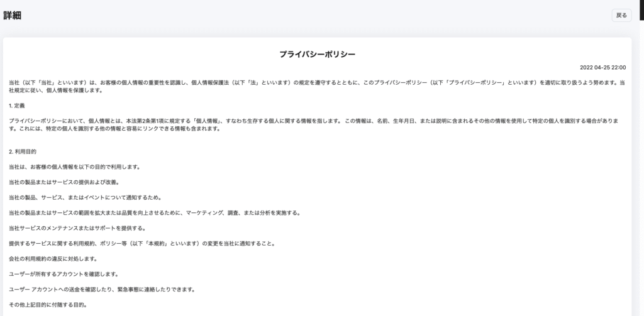Click the vertical scrollbar thumb at the top right

[641, 10]
